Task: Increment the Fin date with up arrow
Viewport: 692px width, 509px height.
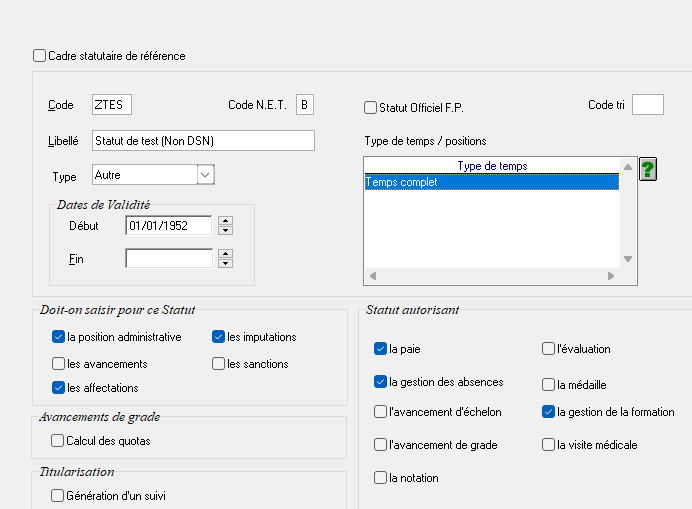Action: pyautogui.click(x=226, y=254)
